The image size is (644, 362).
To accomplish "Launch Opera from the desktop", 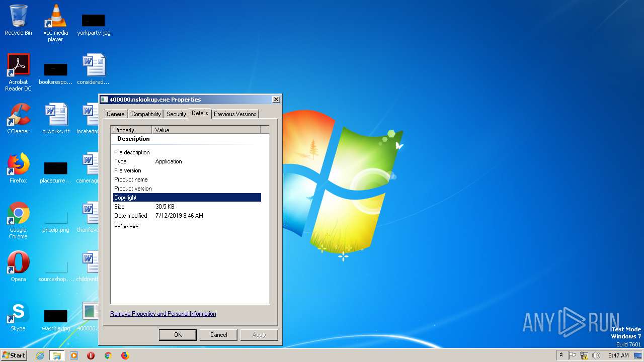I will pos(18,266).
